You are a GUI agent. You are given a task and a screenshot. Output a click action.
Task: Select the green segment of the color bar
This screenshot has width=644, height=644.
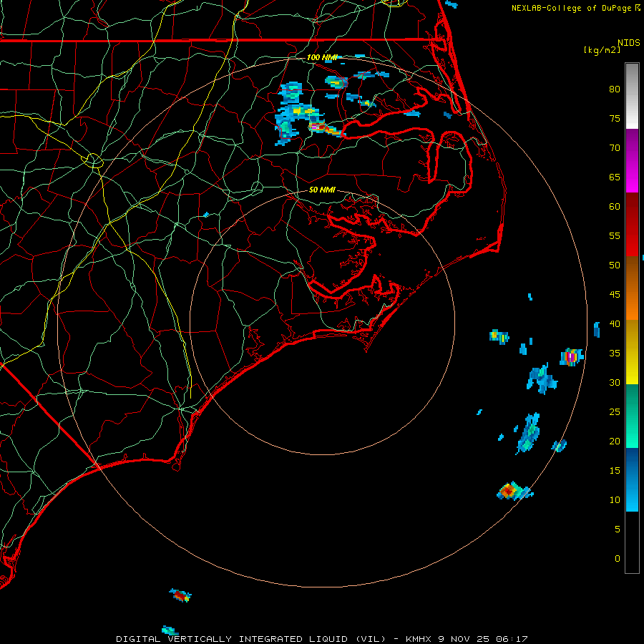(x=632, y=416)
